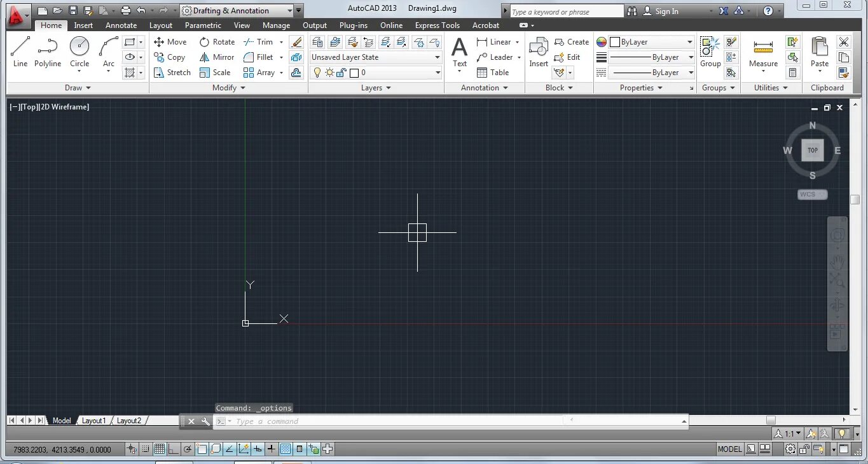868x464 pixels.
Task: Activate the Trim tool
Action: click(x=259, y=42)
